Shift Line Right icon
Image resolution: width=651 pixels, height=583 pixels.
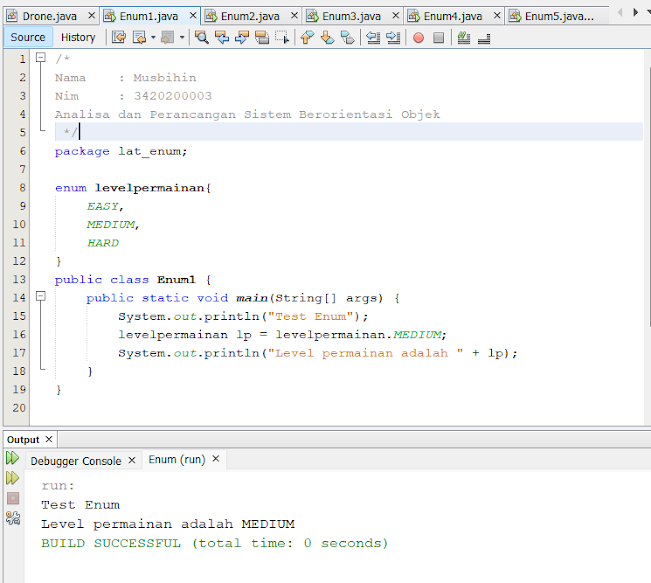(x=393, y=37)
